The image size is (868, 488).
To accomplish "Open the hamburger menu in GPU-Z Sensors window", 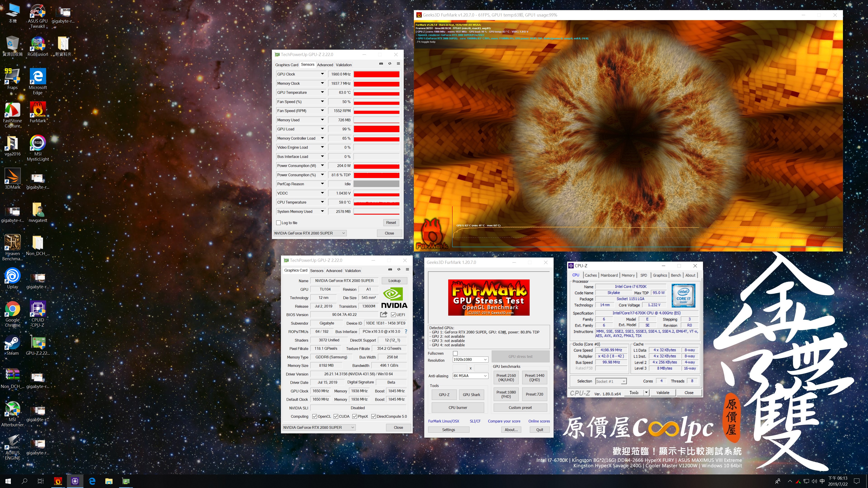I will (398, 64).
